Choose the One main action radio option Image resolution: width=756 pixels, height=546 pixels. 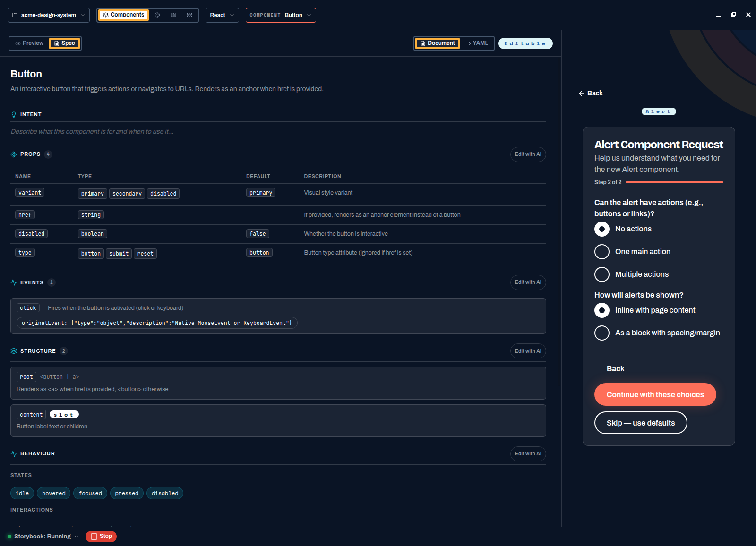[x=602, y=252]
